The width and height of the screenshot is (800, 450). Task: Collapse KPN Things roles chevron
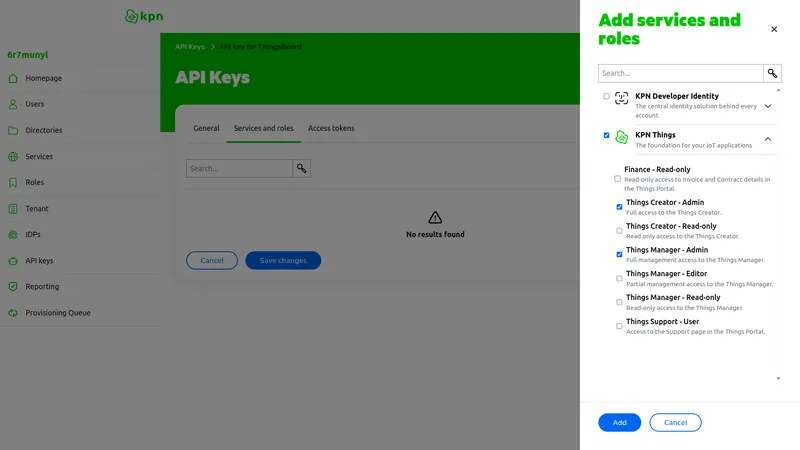768,139
